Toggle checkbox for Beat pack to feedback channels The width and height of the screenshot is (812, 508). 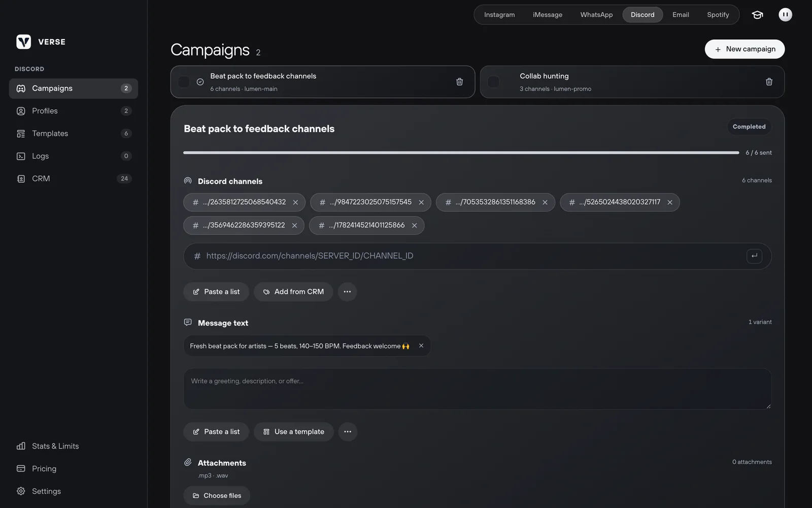(184, 82)
